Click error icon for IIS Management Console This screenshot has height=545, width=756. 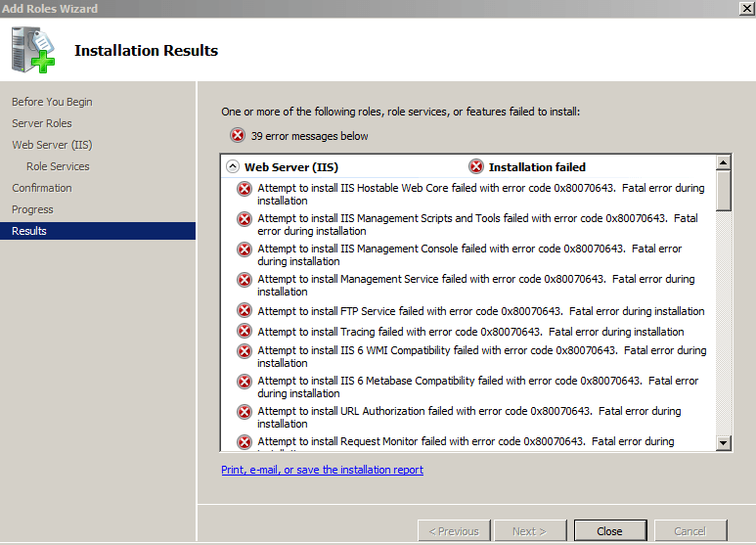click(245, 250)
